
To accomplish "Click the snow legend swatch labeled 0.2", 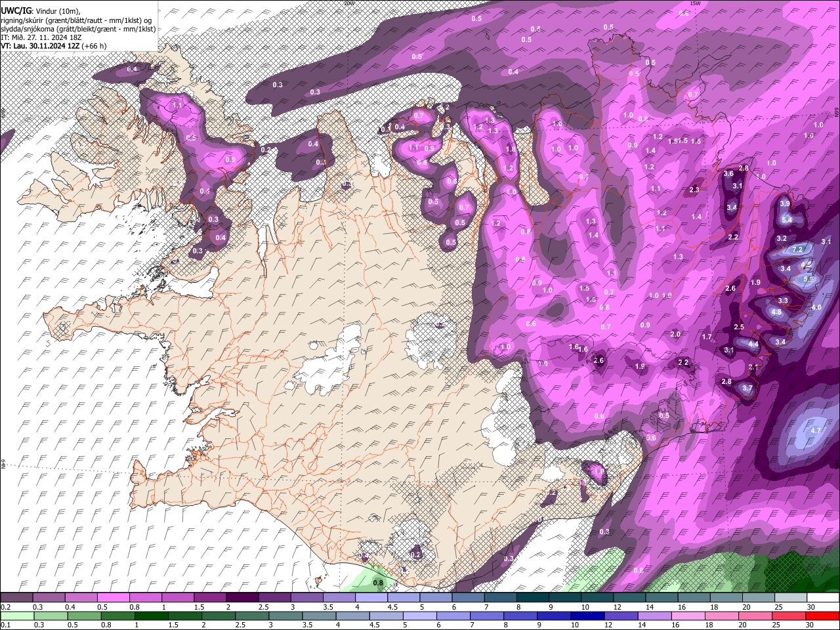I will click(16, 598).
